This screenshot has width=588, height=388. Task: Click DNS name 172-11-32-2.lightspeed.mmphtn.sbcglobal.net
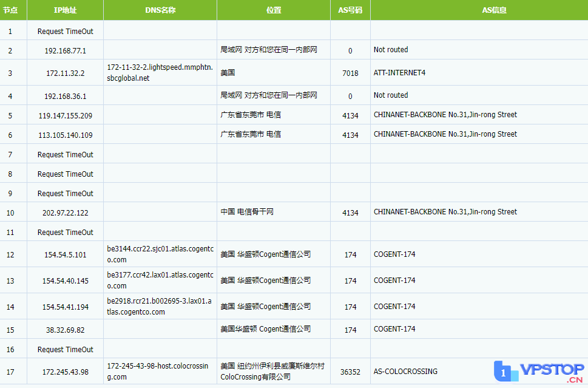point(160,73)
